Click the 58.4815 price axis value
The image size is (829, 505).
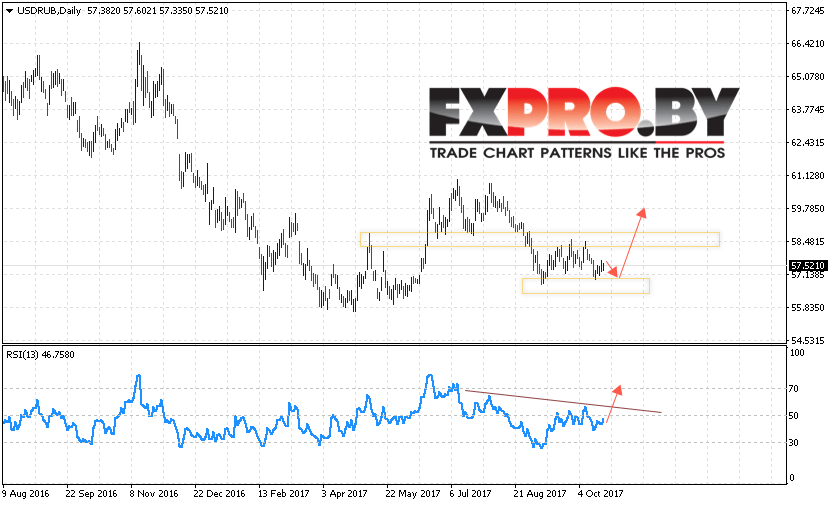tap(807, 242)
